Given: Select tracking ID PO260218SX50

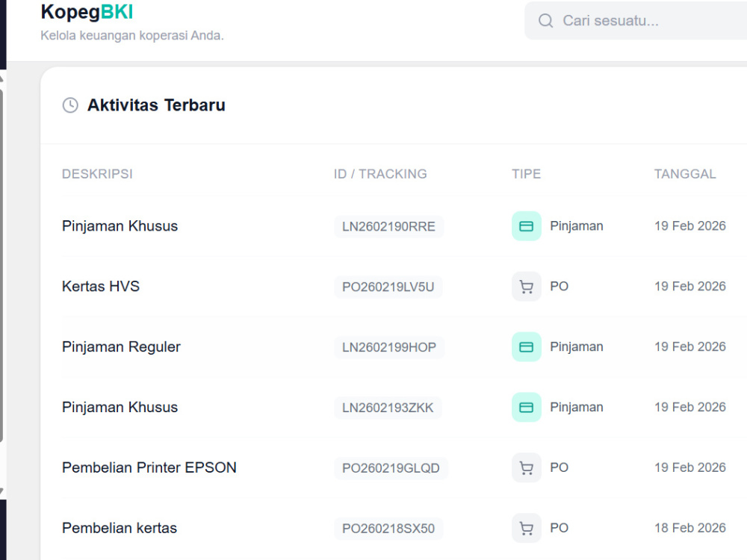Looking at the screenshot, I should click(388, 529).
